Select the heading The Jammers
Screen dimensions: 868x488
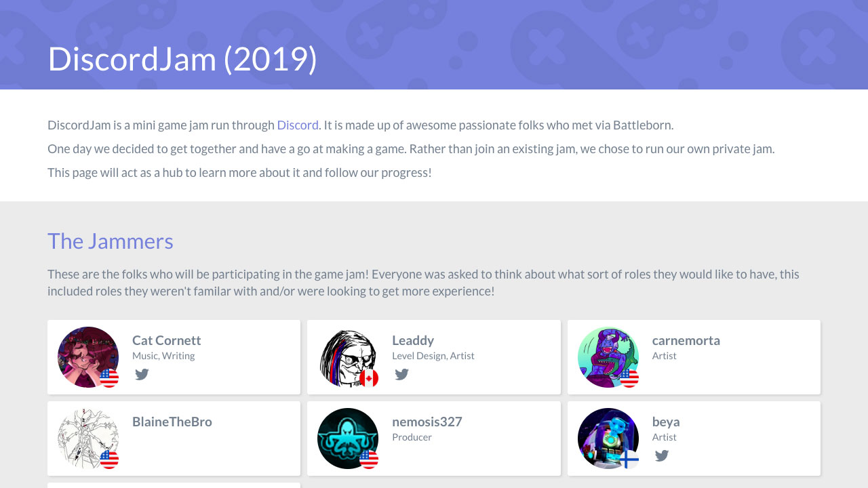tap(110, 241)
